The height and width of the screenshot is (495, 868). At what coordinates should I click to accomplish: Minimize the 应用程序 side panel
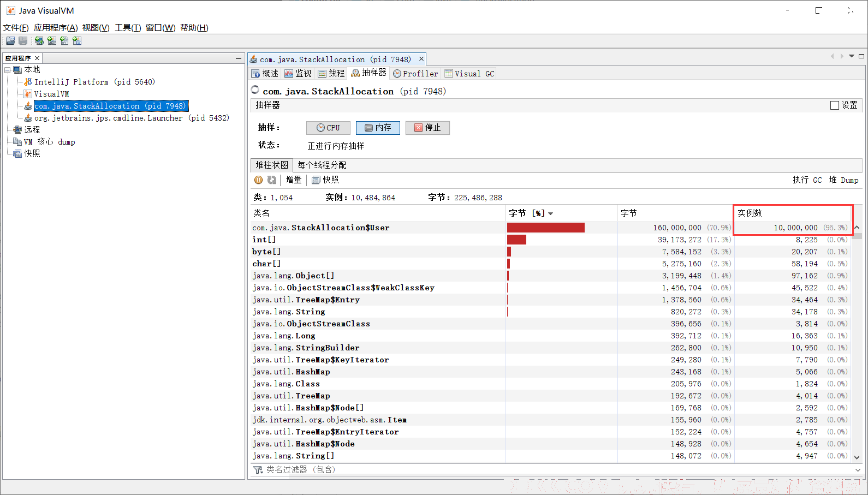239,58
